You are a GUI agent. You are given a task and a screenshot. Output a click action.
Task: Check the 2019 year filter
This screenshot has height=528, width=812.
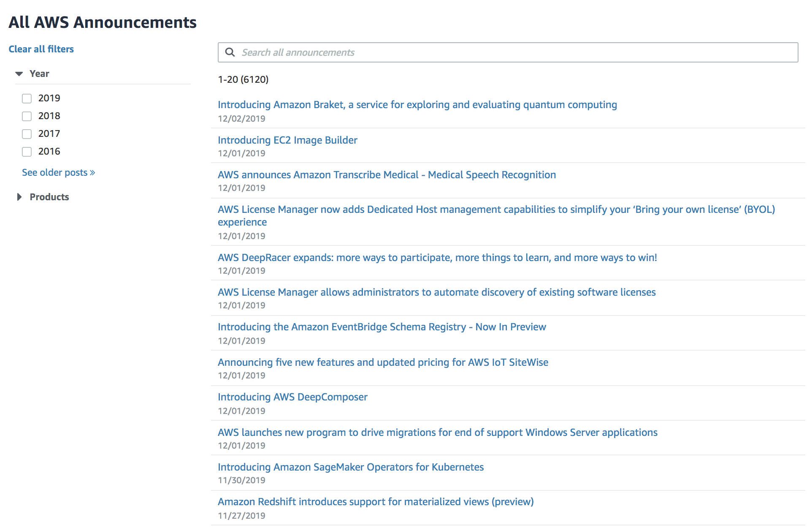(x=27, y=98)
